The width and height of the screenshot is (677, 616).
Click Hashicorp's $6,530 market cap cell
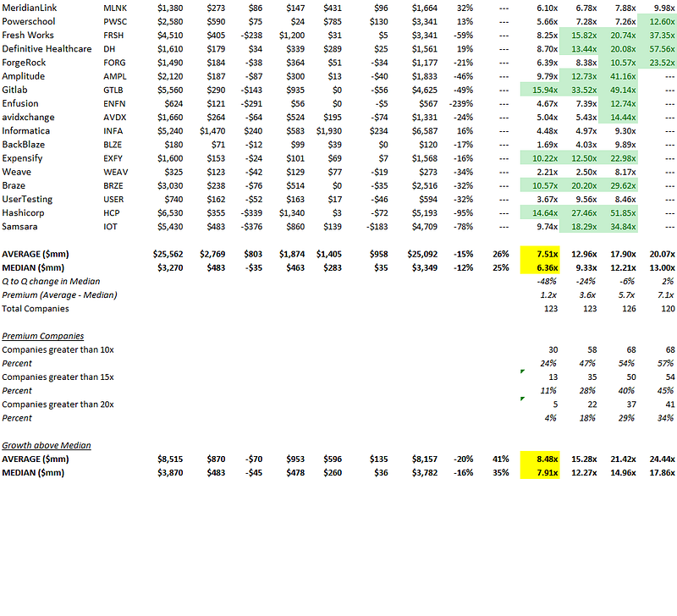170,213
